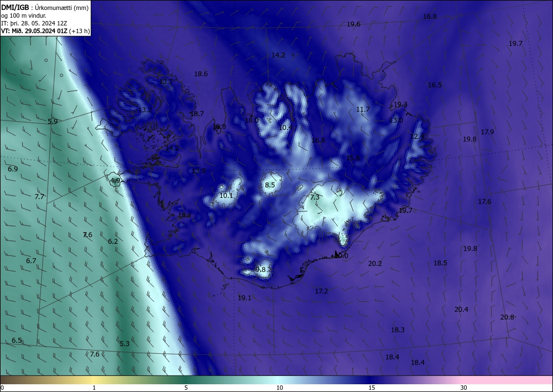The image size is (553, 392).
Task: Click the 19.1 value off the south coast
Action: pyautogui.click(x=244, y=298)
